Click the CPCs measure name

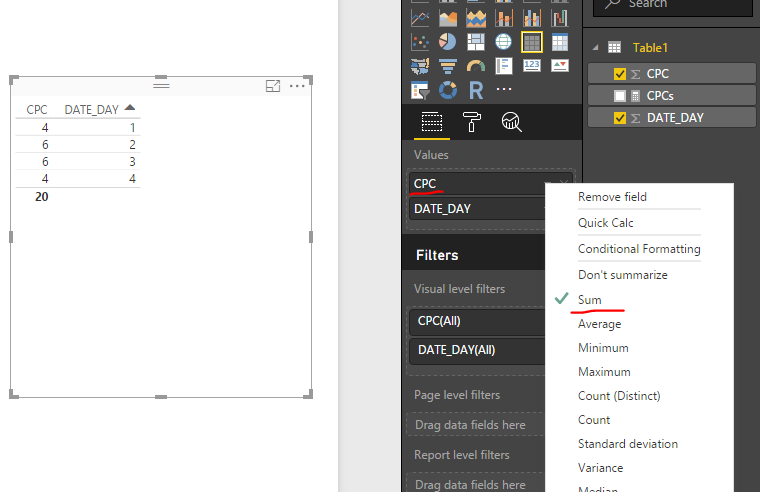pyautogui.click(x=660, y=96)
